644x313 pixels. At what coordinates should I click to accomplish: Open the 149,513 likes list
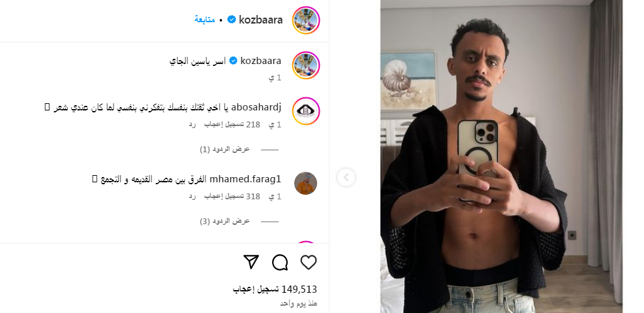coord(275,289)
